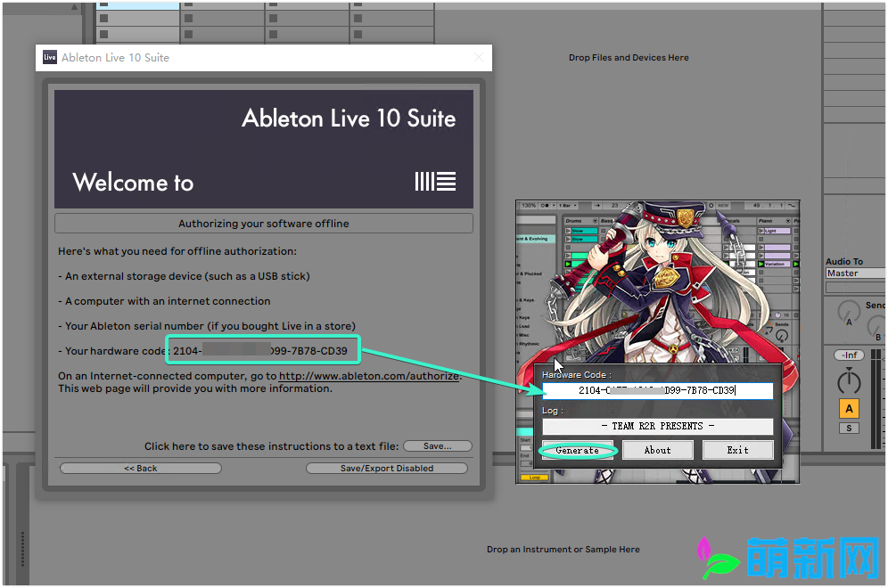Click the -Inf peak level indicator
This screenshot has width=888, height=588.
pos(850,355)
